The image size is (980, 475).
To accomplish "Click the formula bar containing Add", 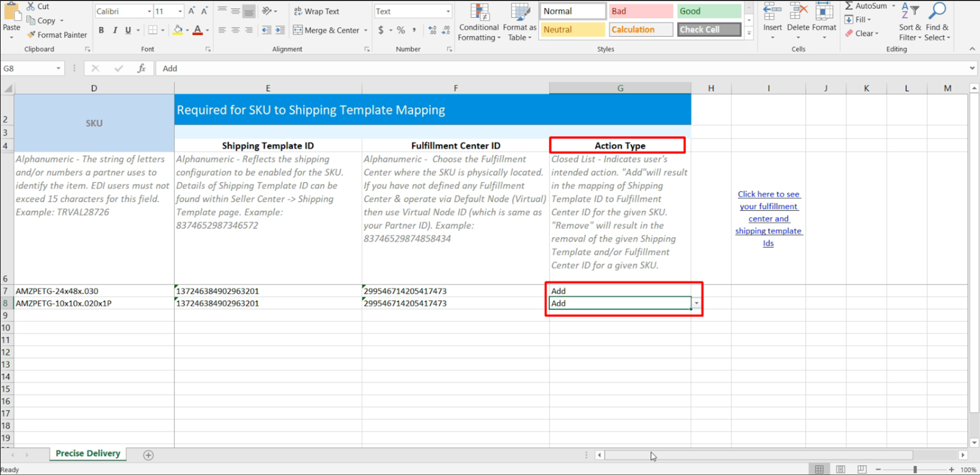I will click(x=562, y=69).
